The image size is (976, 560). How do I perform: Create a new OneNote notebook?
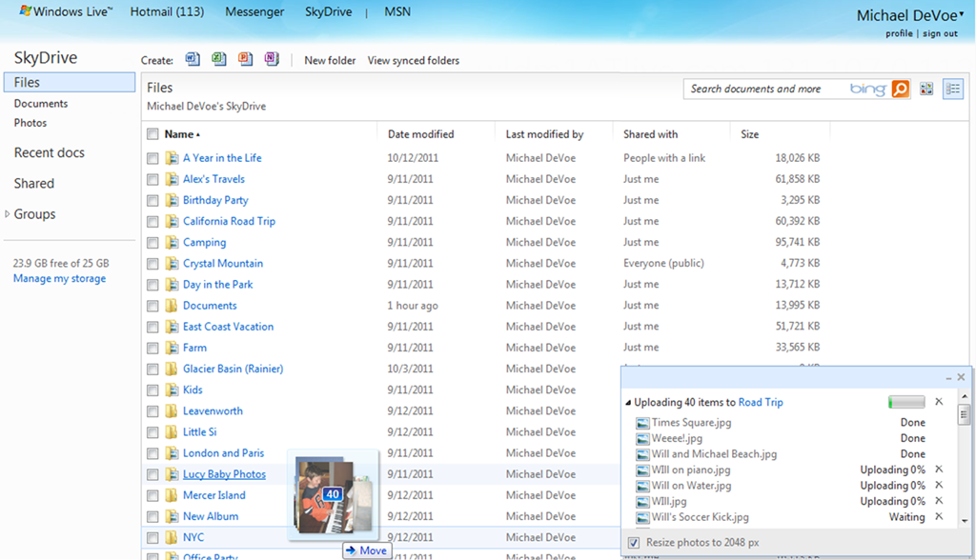[272, 59]
